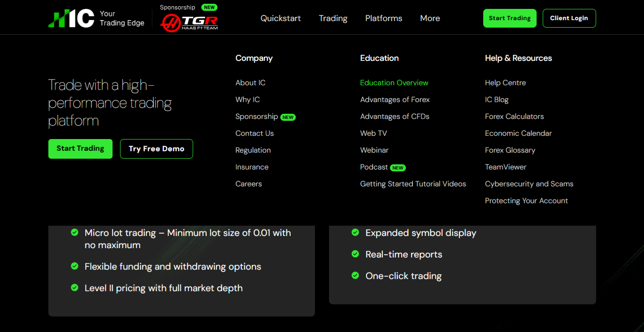
Task: Click the One-click trading text
Action: point(404,276)
